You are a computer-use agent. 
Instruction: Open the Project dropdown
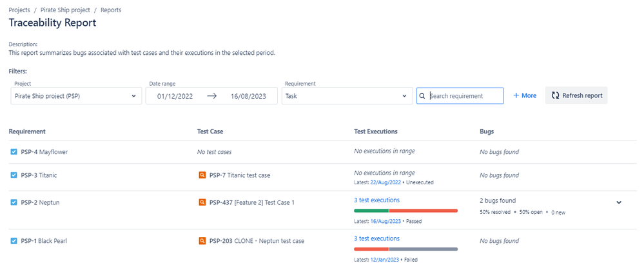(75, 95)
